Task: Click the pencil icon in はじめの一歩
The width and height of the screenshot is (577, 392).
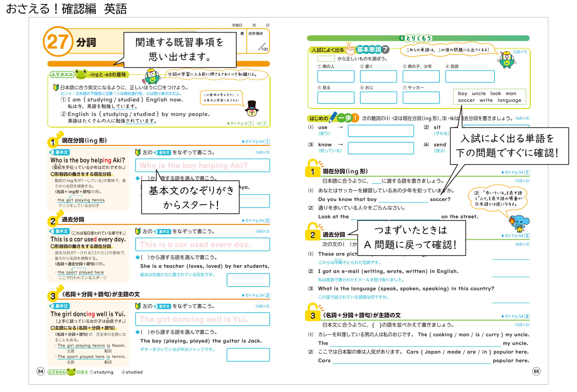Action: tap(333, 117)
